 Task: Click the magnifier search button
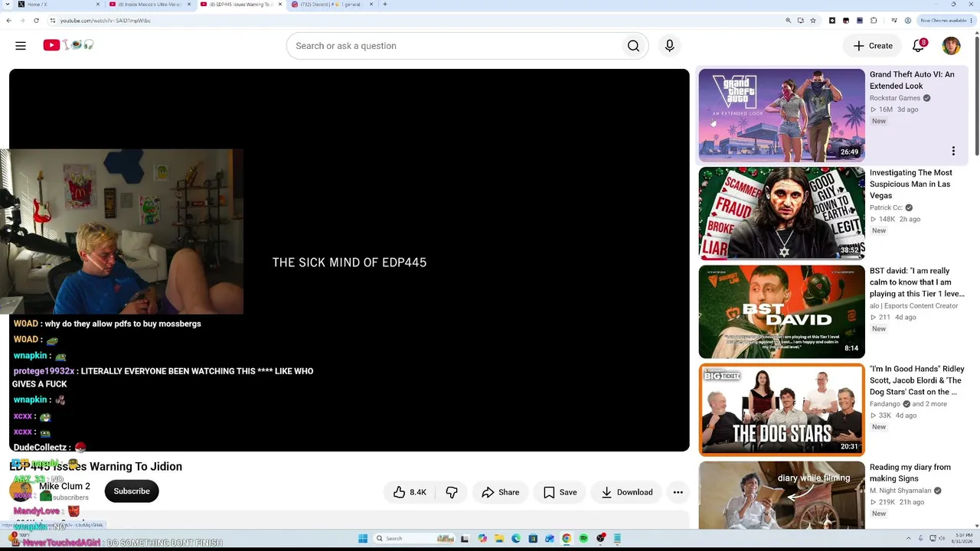pos(633,46)
